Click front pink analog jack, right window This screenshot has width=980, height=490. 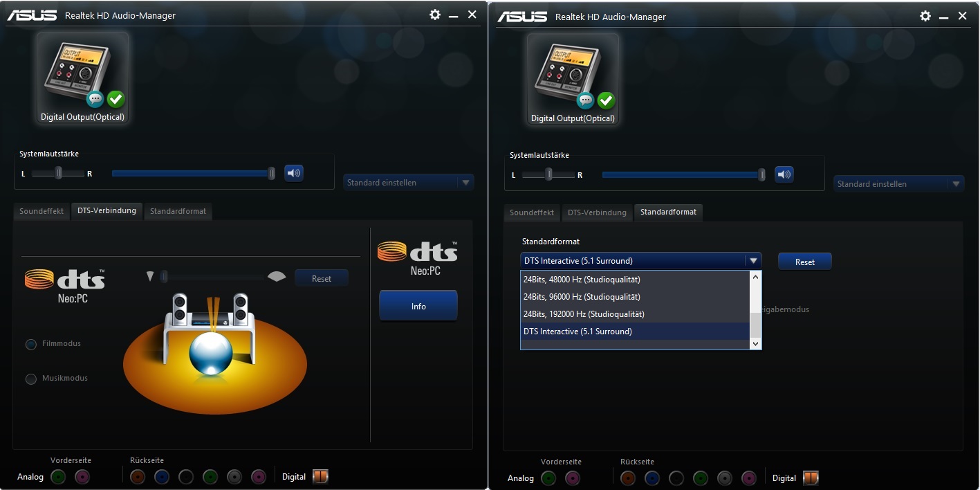(x=573, y=478)
